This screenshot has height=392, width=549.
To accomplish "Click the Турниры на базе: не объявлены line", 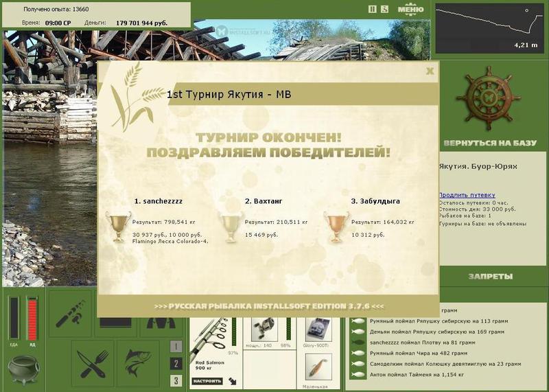I will (483, 224).
